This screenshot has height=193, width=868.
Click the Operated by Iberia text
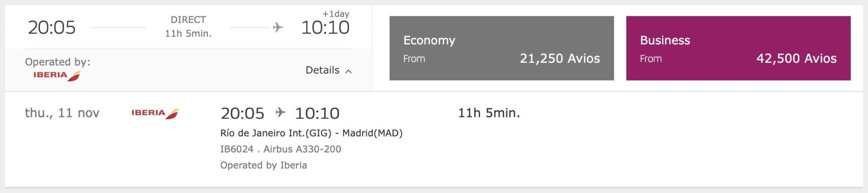click(264, 165)
